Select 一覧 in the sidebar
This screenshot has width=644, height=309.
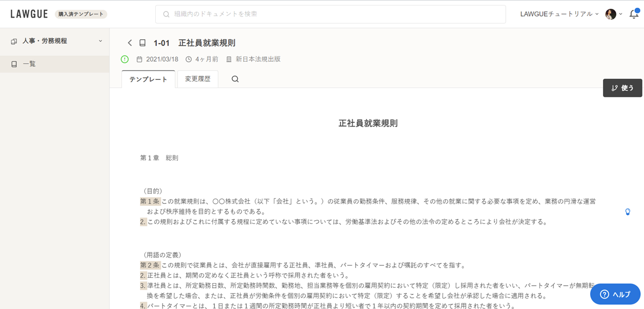click(30, 64)
